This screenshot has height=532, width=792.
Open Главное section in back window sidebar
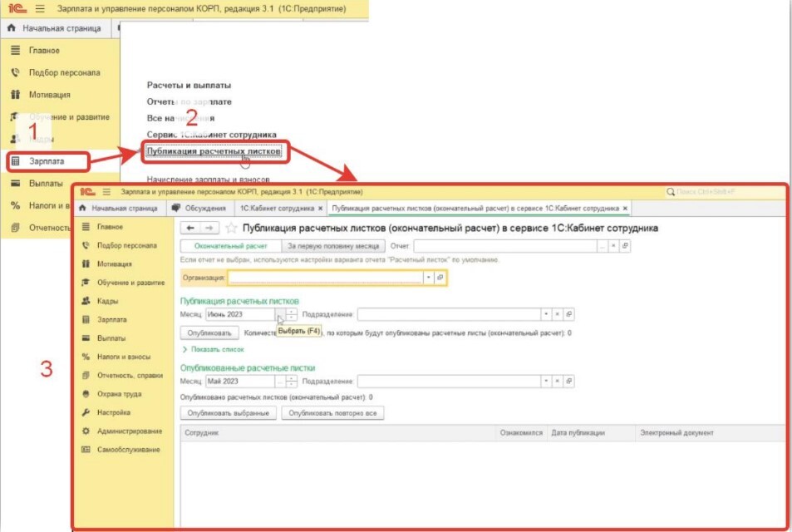coord(44,51)
